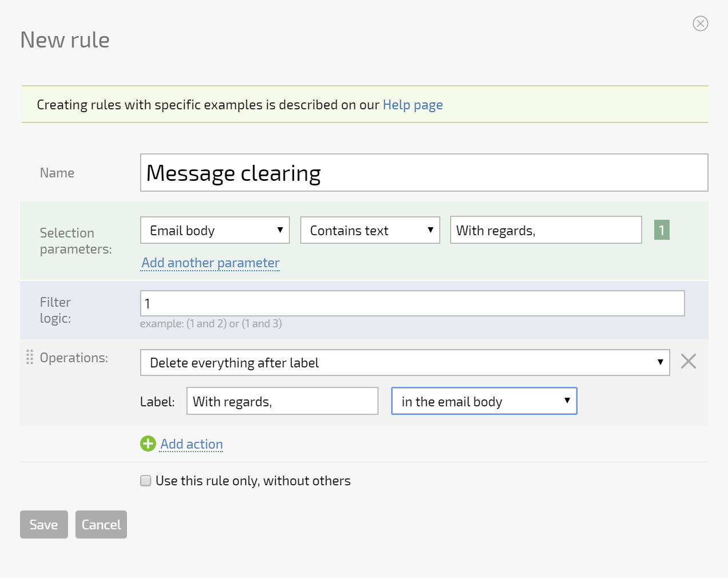The height and width of the screenshot is (578, 728).
Task: Click the Use this rule only label text
Action: pos(253,481)
